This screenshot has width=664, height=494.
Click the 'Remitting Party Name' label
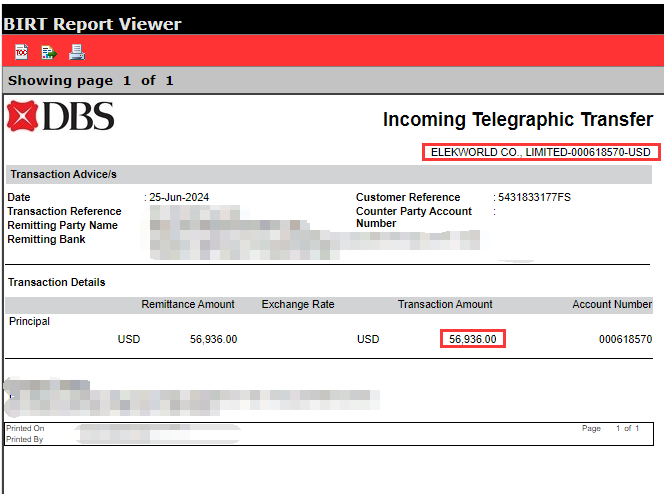click(x=62, y=225)
